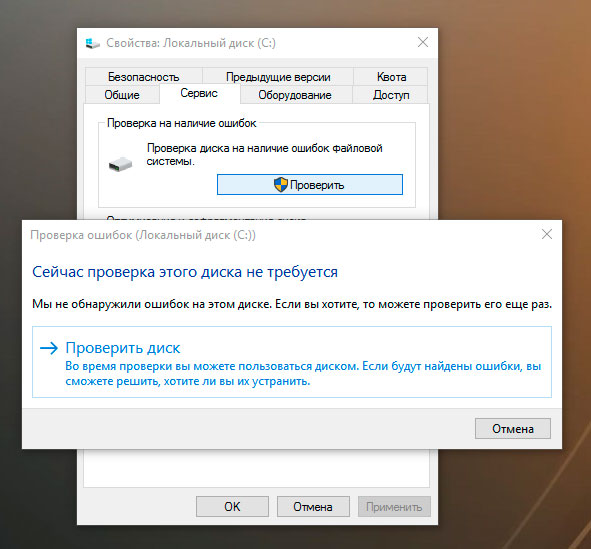Switch to Предыдущие версии tab
Image resolution: width=591 pixels, height=549 pixels.
[x=278, y=77]
